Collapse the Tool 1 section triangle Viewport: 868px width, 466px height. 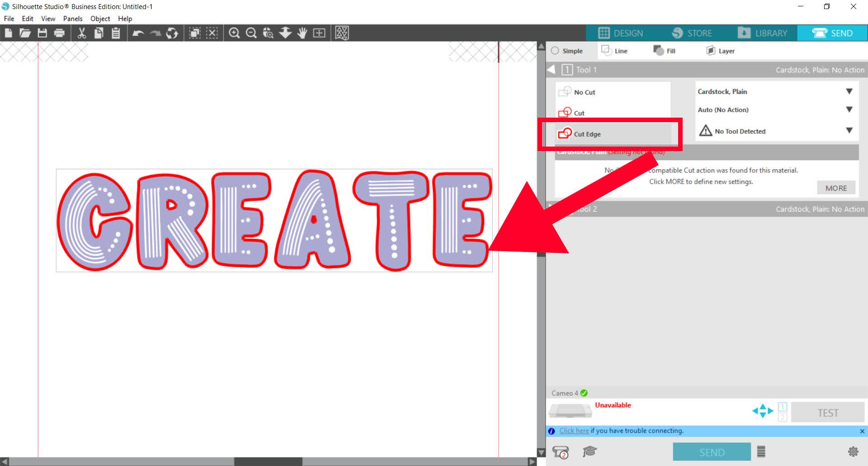coord(551,70)
